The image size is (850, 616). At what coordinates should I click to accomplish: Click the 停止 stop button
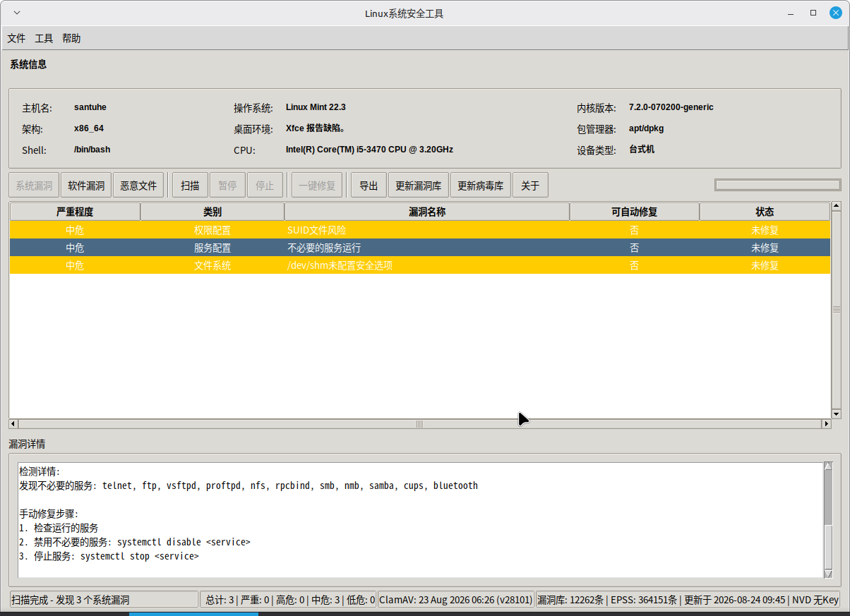[x=265, y=186]
